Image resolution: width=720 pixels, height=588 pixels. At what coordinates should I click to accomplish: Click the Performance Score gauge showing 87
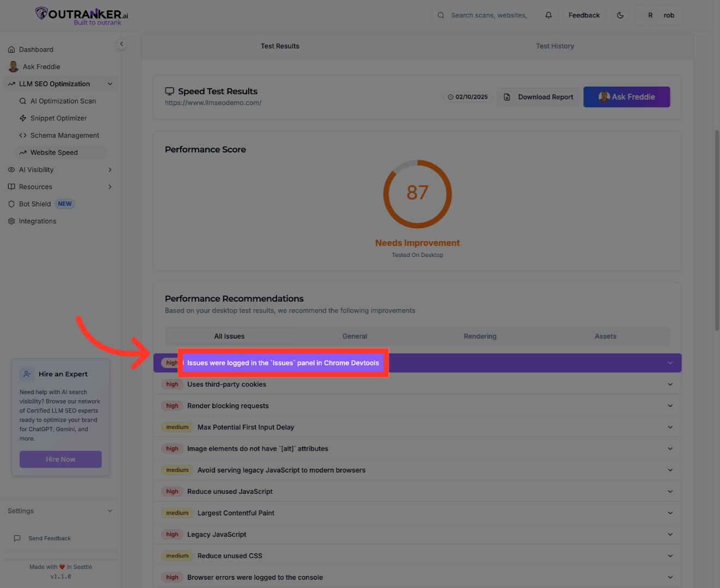417,194
